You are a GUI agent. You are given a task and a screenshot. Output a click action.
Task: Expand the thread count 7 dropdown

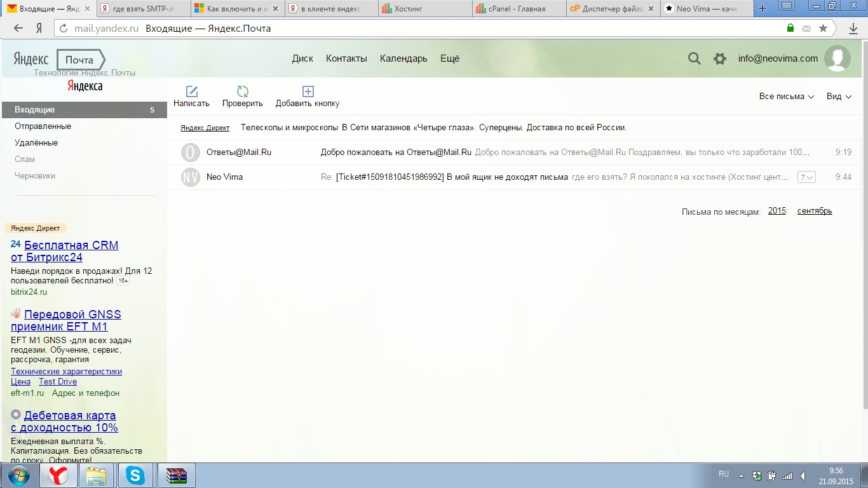click(x=806, y=177)
